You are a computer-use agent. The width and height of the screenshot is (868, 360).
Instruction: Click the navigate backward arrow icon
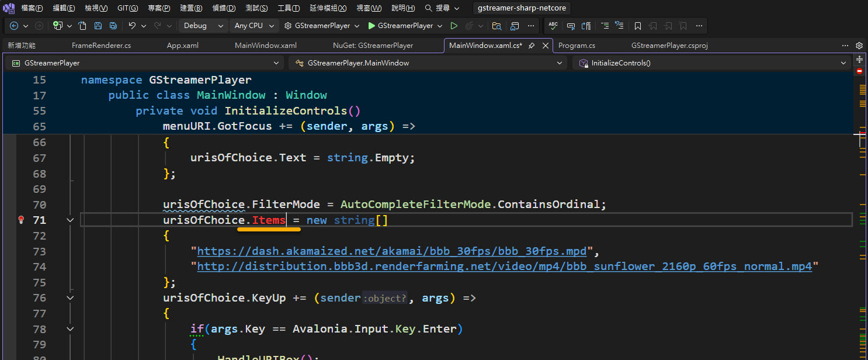coord(14,26)
